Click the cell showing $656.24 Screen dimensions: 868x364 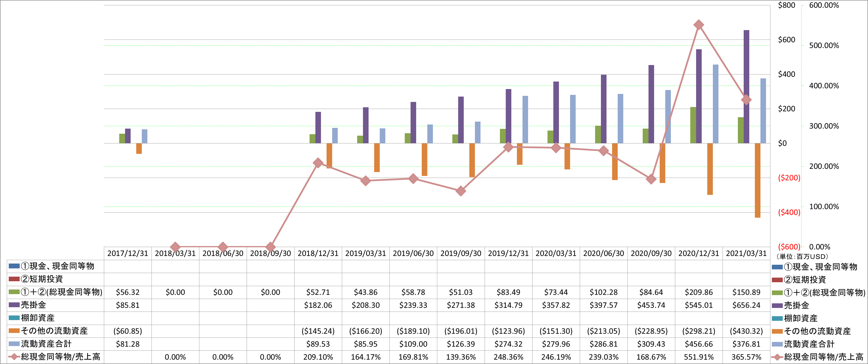click(746, 306)
